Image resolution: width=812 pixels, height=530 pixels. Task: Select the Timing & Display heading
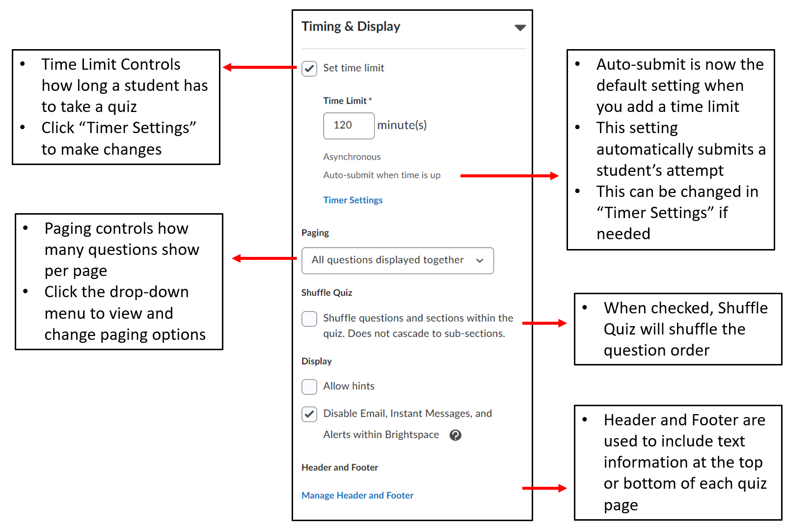point(351,26)
